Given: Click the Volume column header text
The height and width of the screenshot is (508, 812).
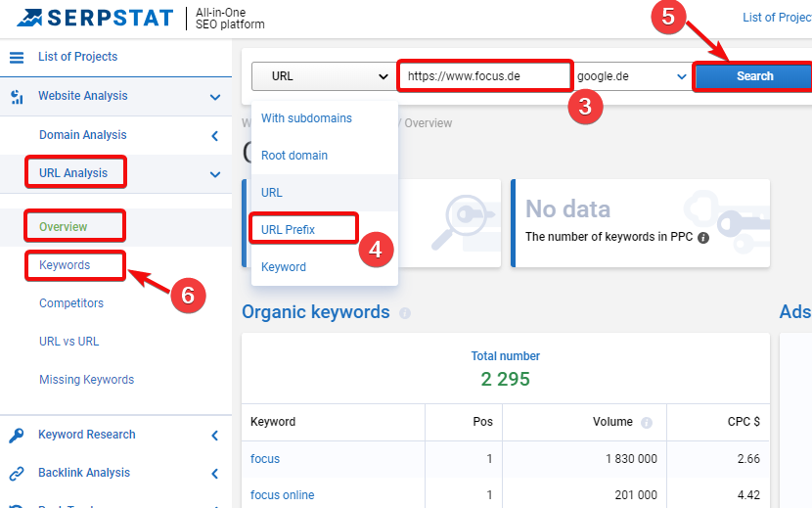Looking at the screenshot, I should point(612,422).
